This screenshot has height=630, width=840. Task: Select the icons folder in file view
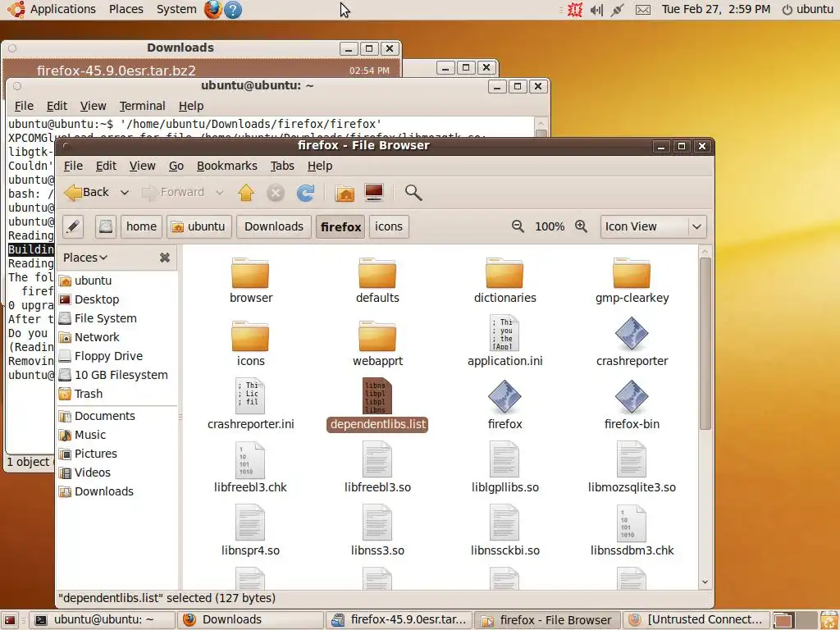[x=251, y=344]
